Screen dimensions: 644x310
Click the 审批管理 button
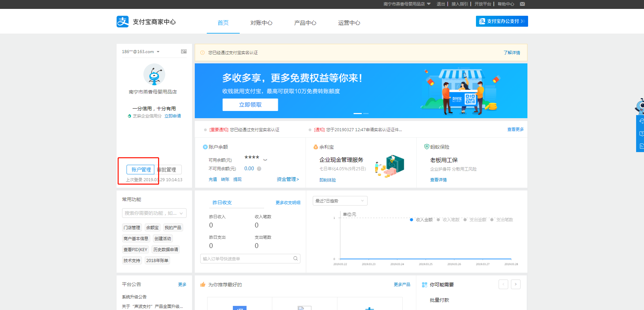(168, 170)
